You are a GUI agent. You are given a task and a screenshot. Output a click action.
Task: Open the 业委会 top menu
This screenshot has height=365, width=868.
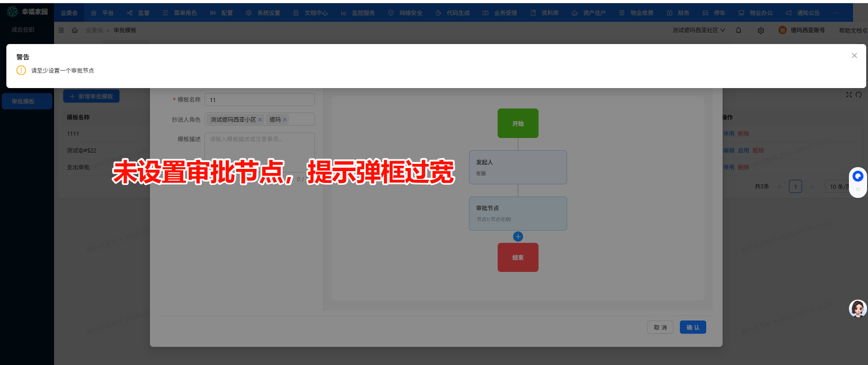pyautogui.click(x=69, y=13)
